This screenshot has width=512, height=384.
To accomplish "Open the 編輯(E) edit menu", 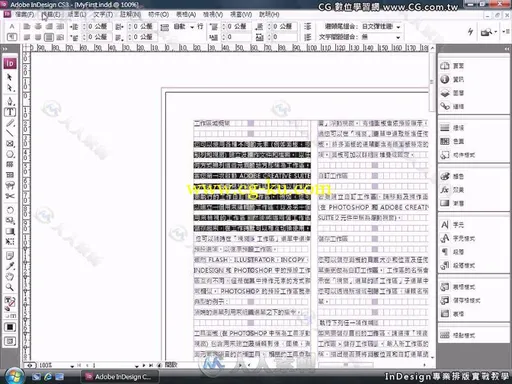I will (x=51, y=14).
